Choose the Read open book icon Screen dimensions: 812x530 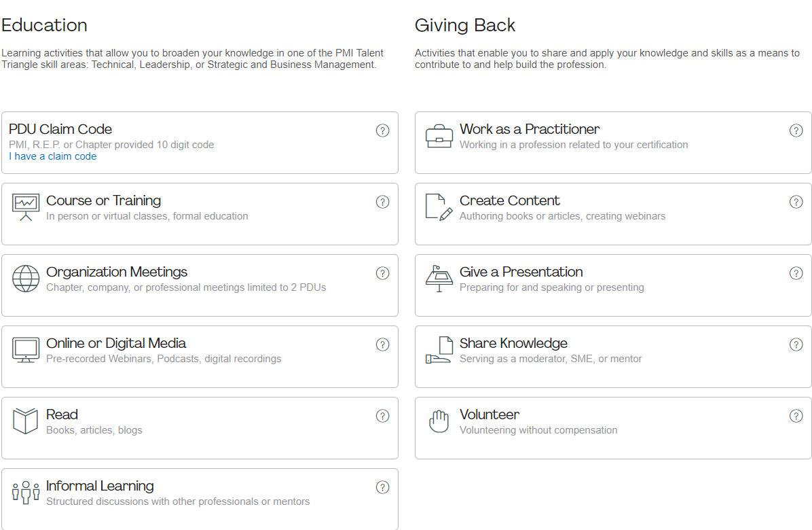26,421
